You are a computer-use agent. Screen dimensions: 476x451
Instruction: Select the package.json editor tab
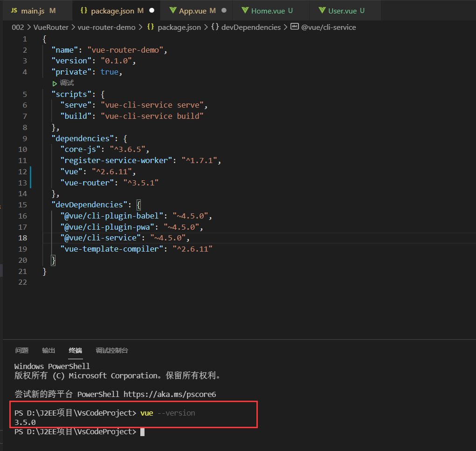point(116,11)
